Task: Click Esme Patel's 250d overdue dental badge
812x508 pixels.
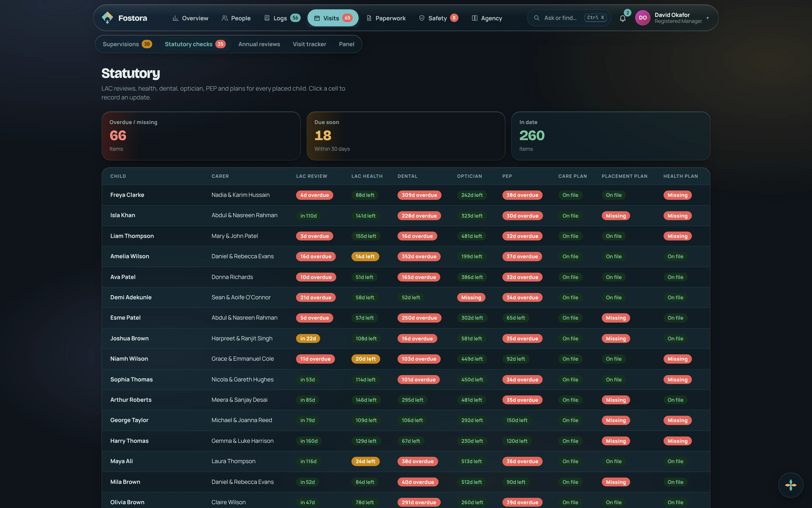Action: (419, 318)
